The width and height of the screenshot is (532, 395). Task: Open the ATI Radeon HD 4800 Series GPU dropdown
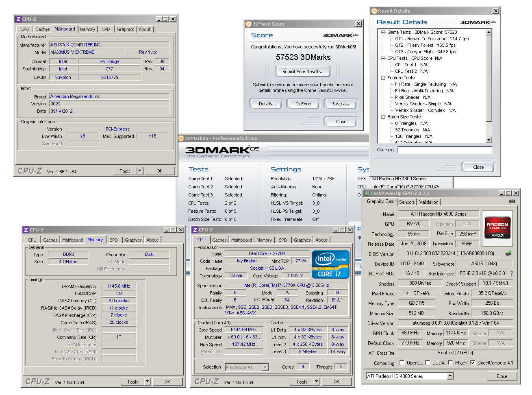pyautogui.click(x=450, y=376)
